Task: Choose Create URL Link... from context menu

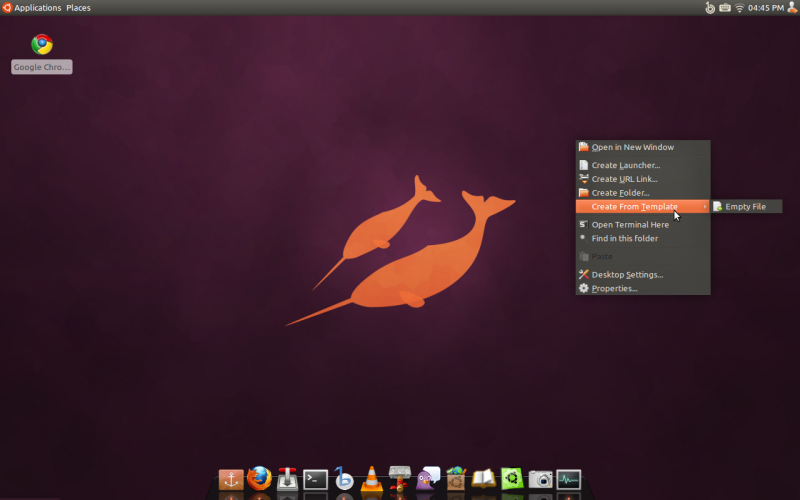Action: coord(643,179)
